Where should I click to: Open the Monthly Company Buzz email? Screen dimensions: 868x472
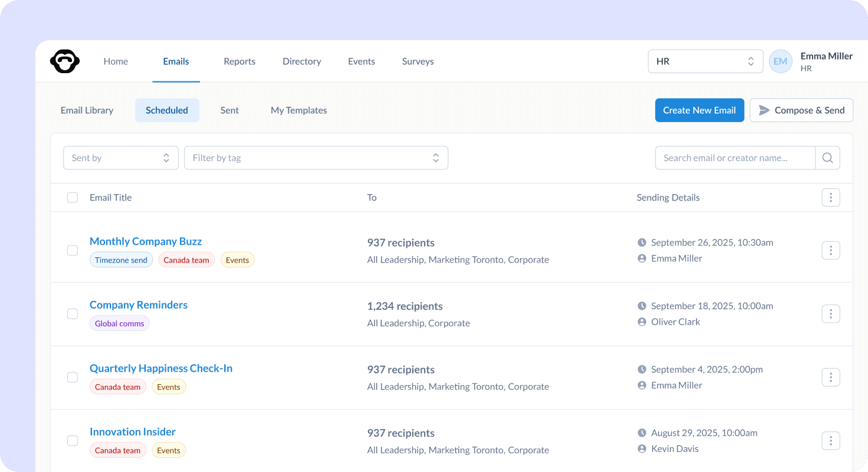[x=145, y=241]
